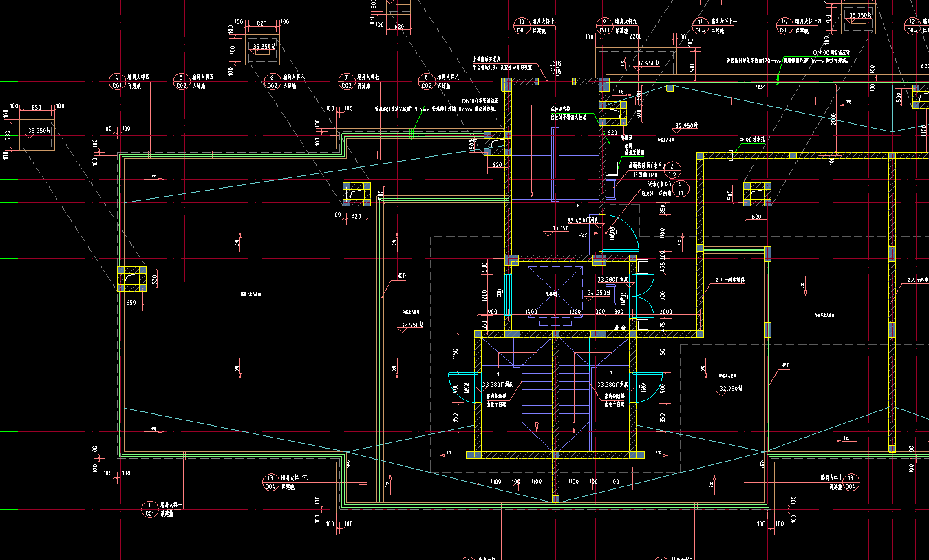Select the detail callout bubble 12 D04
Viewport: 929px width, 560px height.
tap(912, 26)
